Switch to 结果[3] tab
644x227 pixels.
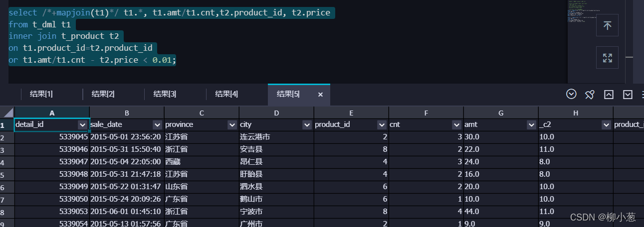[165, 94]
